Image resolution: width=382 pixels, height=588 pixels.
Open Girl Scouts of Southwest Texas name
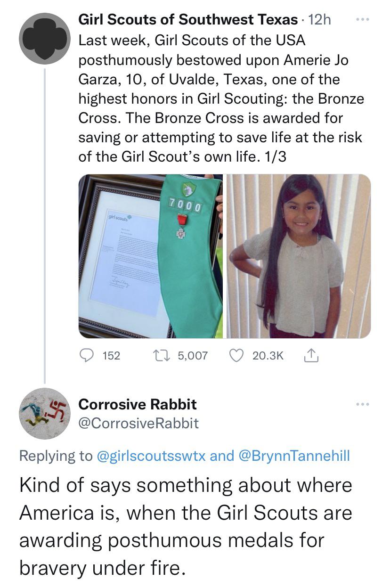click(187, 20)
